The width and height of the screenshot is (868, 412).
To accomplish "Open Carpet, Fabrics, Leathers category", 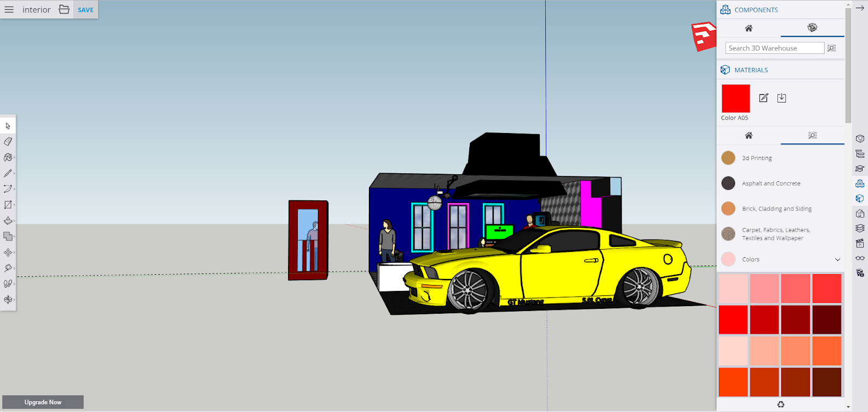I will tap(781, 234).
